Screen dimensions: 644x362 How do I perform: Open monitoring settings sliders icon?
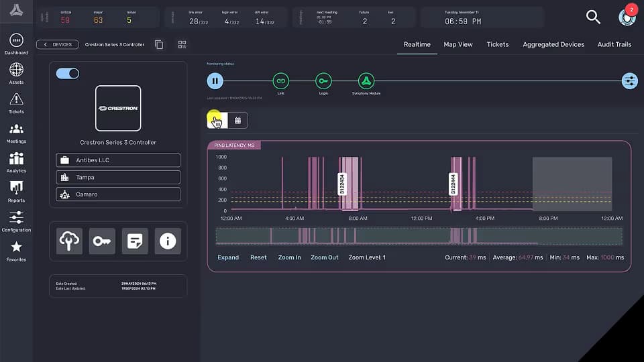pos(629,81)
